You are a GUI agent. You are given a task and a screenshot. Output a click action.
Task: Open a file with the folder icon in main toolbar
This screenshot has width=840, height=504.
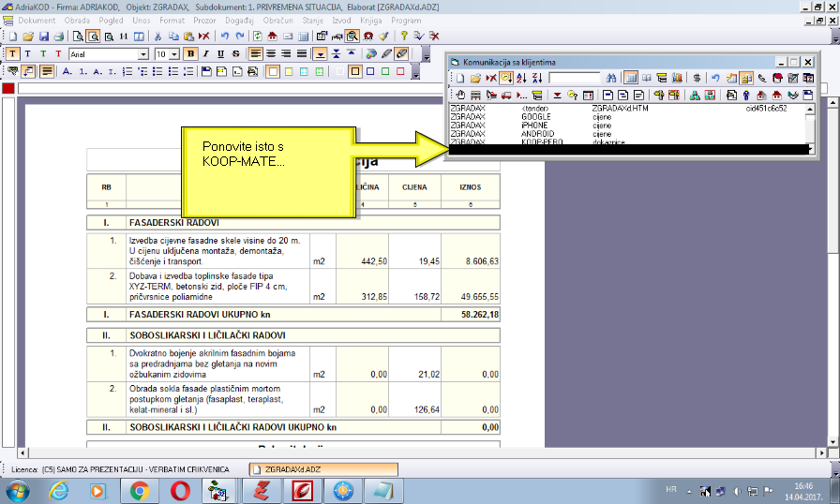[28, 37]
